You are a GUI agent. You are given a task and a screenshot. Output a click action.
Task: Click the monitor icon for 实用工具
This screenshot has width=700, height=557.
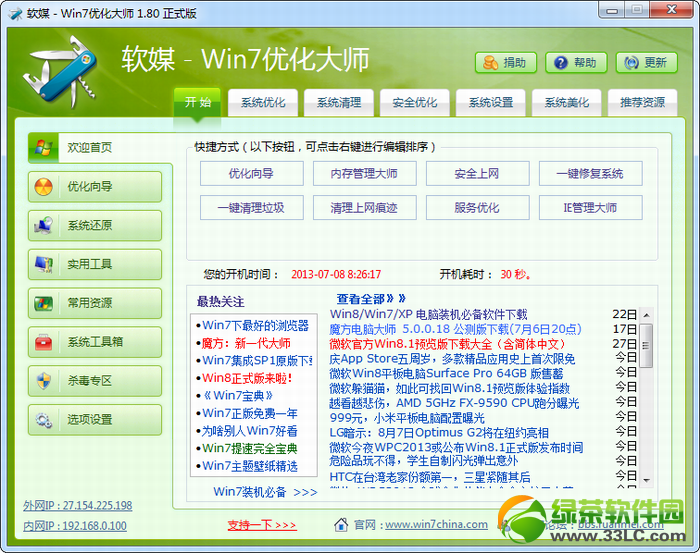tap(43, 264)
